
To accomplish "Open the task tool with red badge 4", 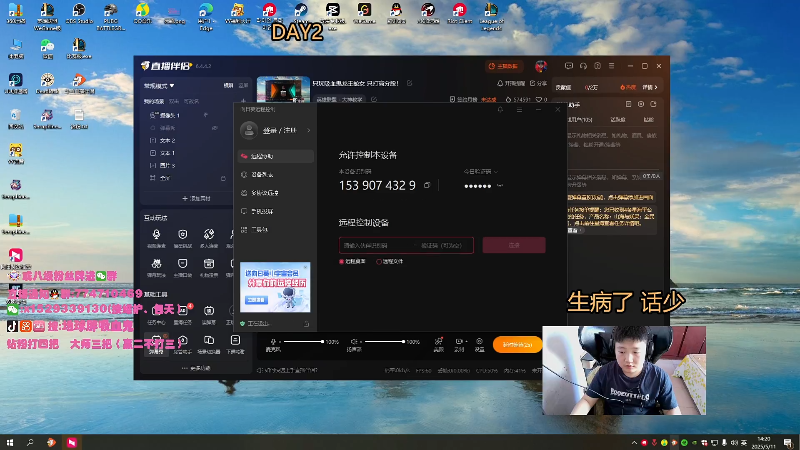I will tap(183, 314).
